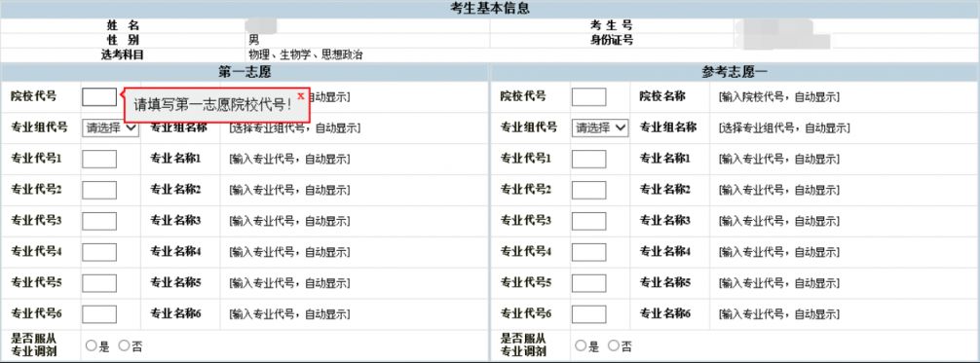Focus 专业代号3 field in 第一志愿
Viewport: 980px width, 363px height.
(99, 221)
